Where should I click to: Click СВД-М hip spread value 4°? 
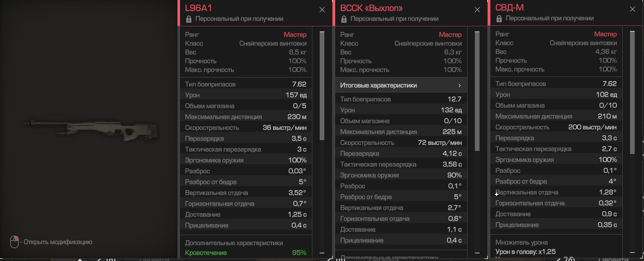[x=613, y=181]
